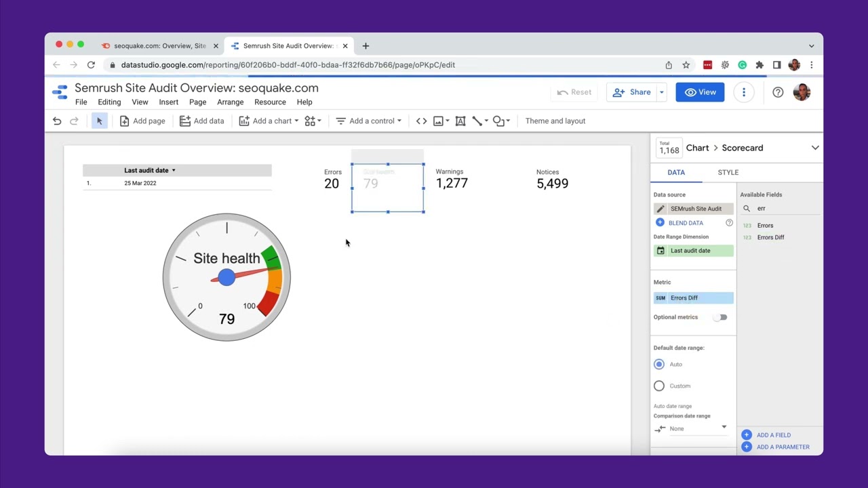Edit the SEMrush Site Audit data source pencil
Viewport: 868px width, 488px height.
click(x=660, y=208)
